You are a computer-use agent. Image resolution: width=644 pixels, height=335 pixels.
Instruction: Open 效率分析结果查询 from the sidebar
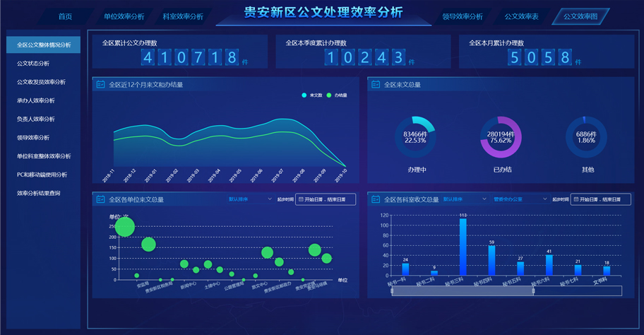39,193
